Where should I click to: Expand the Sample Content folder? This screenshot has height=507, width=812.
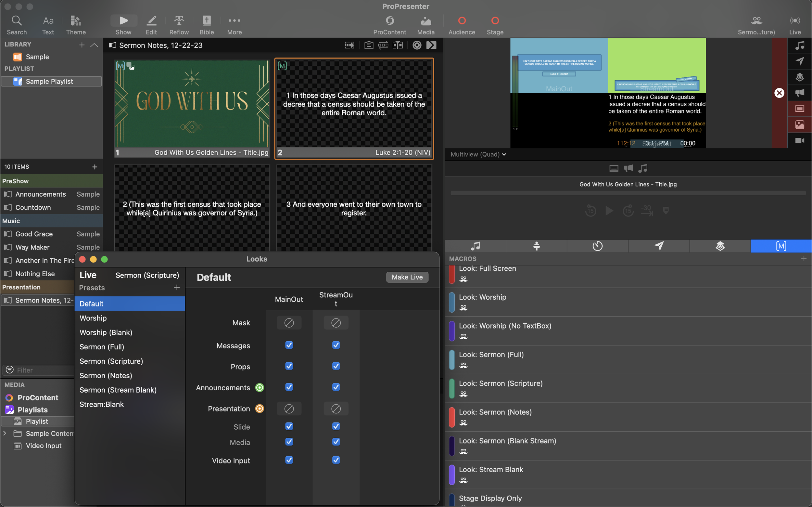pyautogui.click(x=5, y=433)
